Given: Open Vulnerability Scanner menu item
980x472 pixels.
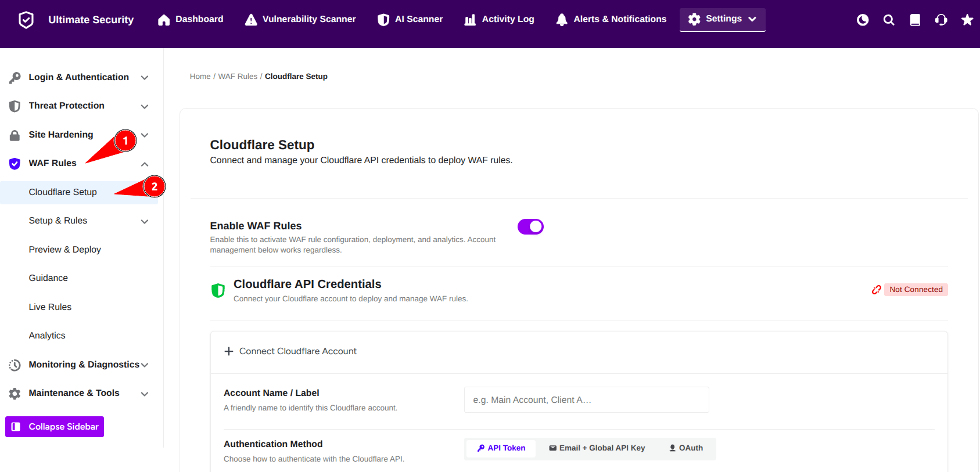Looking at the screenshot, I should tap(300, 19).
